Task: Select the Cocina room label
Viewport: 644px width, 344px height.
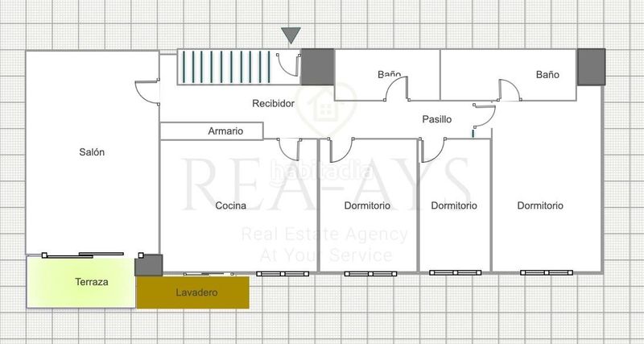Action: pyautogui.click(x=231, y=205)
